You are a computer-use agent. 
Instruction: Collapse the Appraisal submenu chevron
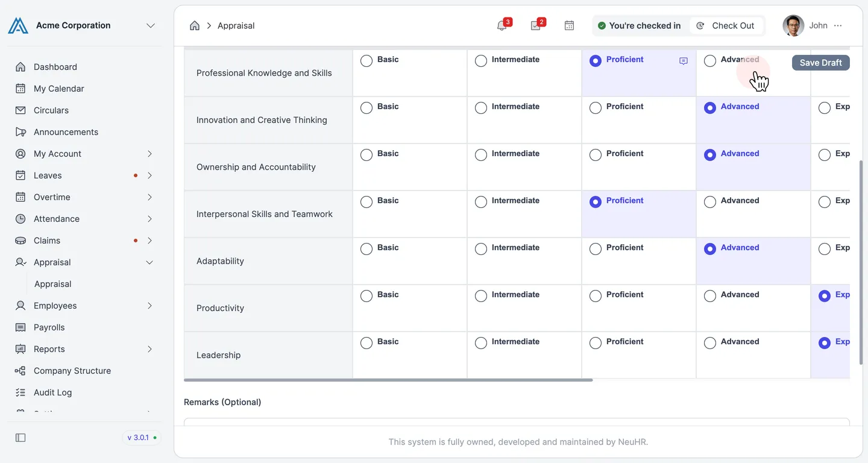pos(149,262)
